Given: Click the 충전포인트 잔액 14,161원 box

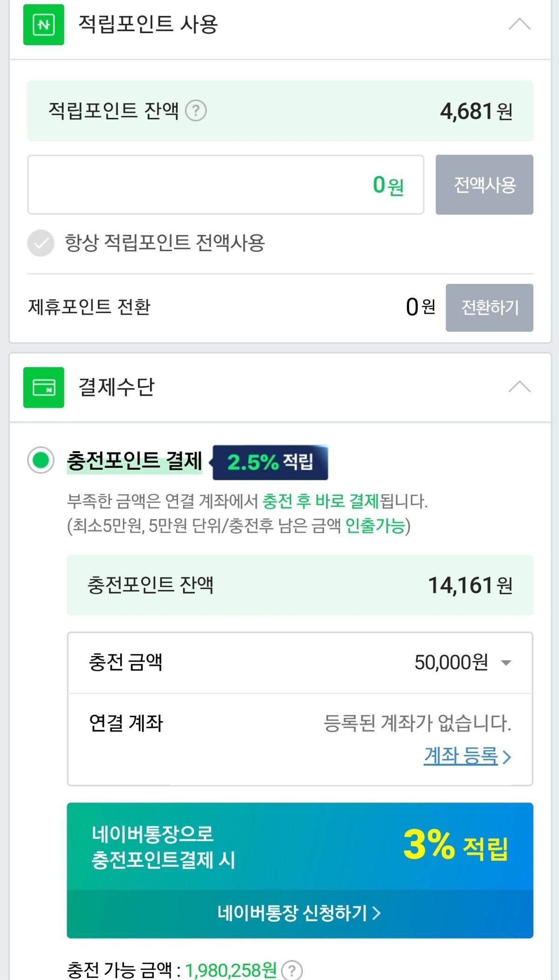Looking at the screenshot, I should [x=300, y=585].
